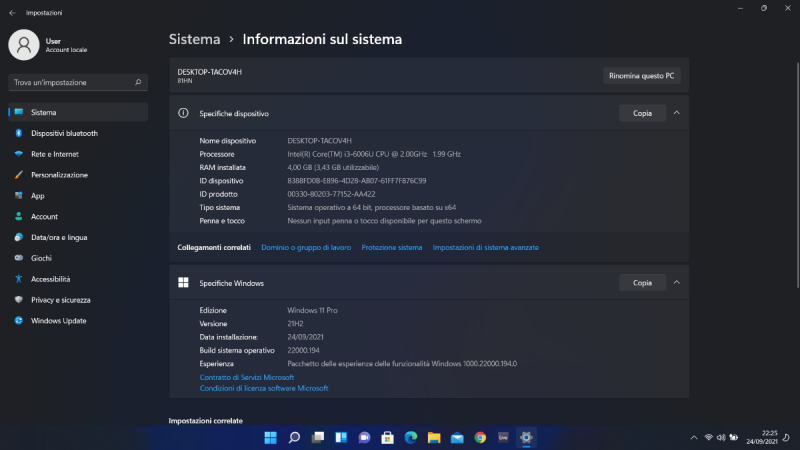
Task: Open Dominio o gruppo di lavoro link
Action: (x=306, y=247)
